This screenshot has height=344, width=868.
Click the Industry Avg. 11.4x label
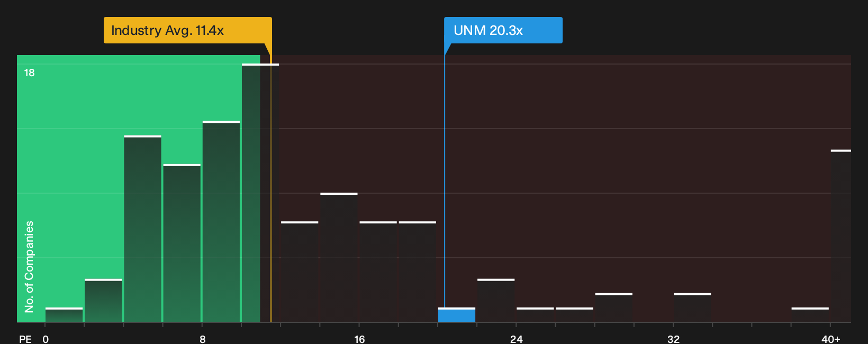click(188, 30)
